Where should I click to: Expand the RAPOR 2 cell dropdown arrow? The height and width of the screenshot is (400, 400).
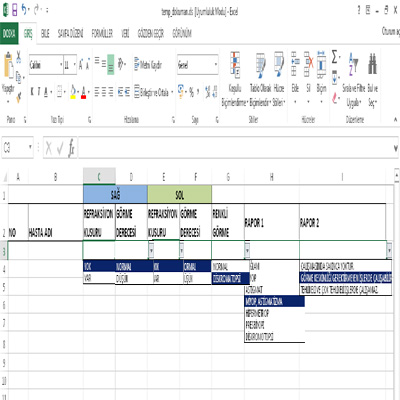point(389,250)
